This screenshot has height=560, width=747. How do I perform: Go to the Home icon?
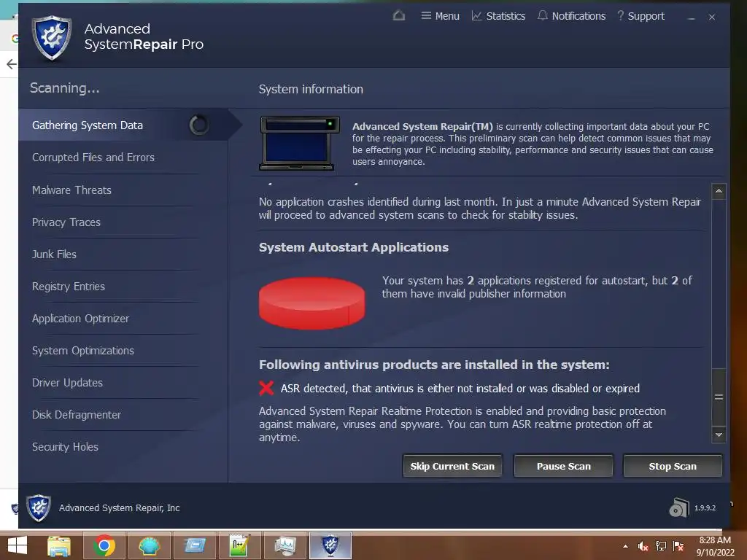[x=399, y=16]
